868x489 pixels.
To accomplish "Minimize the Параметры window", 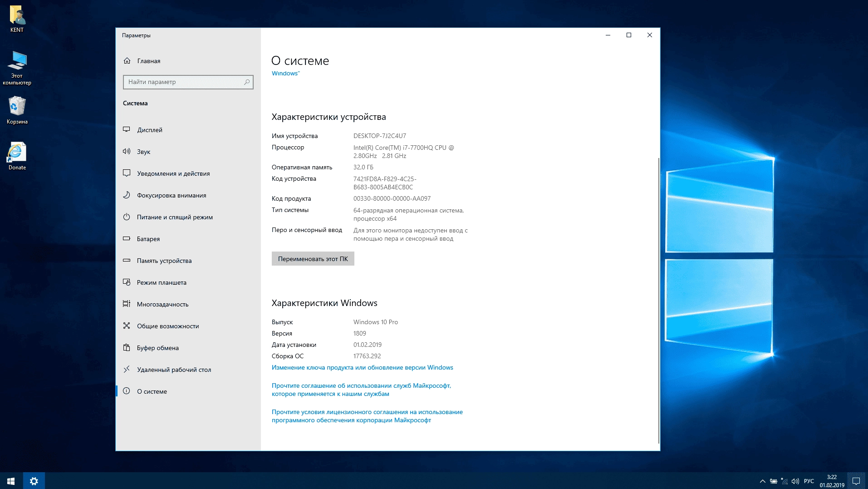I will [608, 35].
